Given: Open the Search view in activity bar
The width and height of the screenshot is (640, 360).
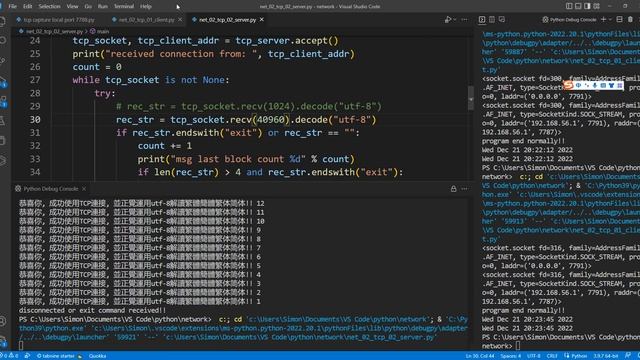Looking at the screenshot, I should pyautogui.click(x=3, y=41).
